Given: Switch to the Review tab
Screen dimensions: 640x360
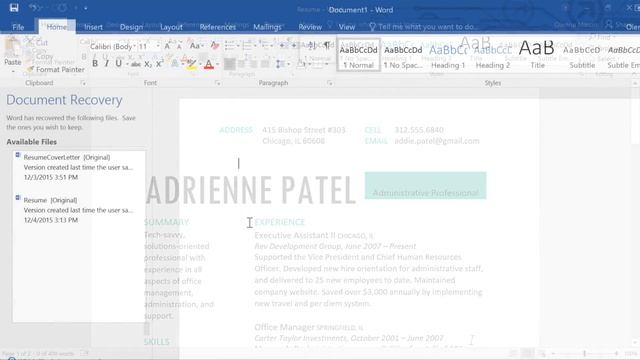Looking at the screenshot, I should pyautogui.click(x=310, y=27).
